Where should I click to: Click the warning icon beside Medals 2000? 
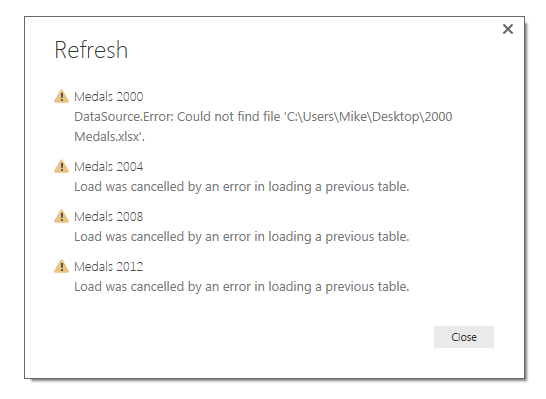(x=61, y=96)
